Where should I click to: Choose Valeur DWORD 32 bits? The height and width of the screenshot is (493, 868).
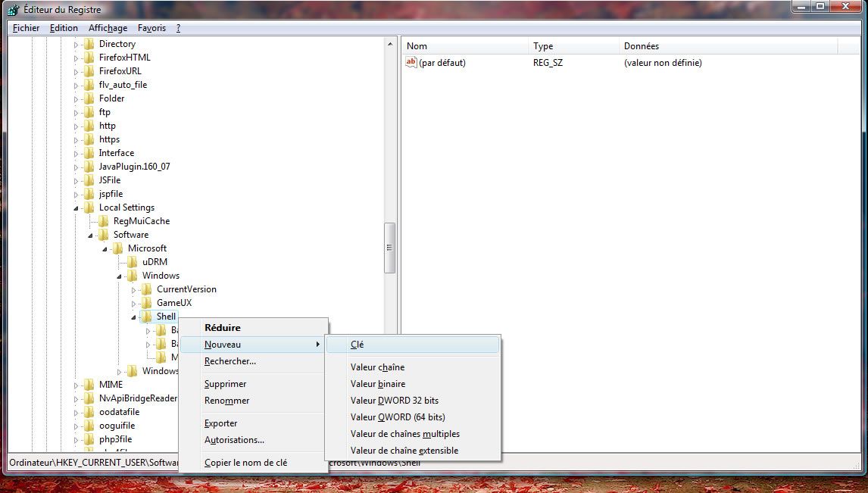coord(394,401)
